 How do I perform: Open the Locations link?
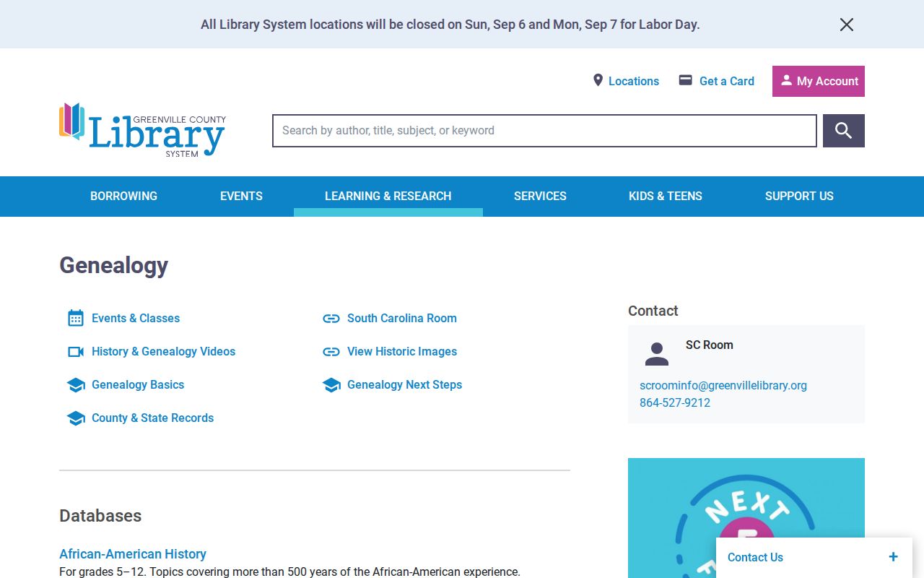point(634,81)
